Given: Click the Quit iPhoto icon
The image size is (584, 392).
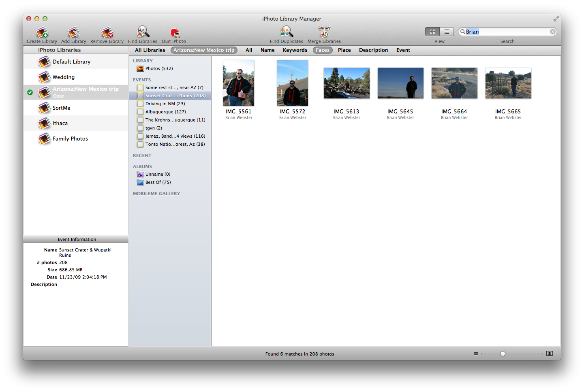Looking at the screenshot, I should (x=174, y=32).
